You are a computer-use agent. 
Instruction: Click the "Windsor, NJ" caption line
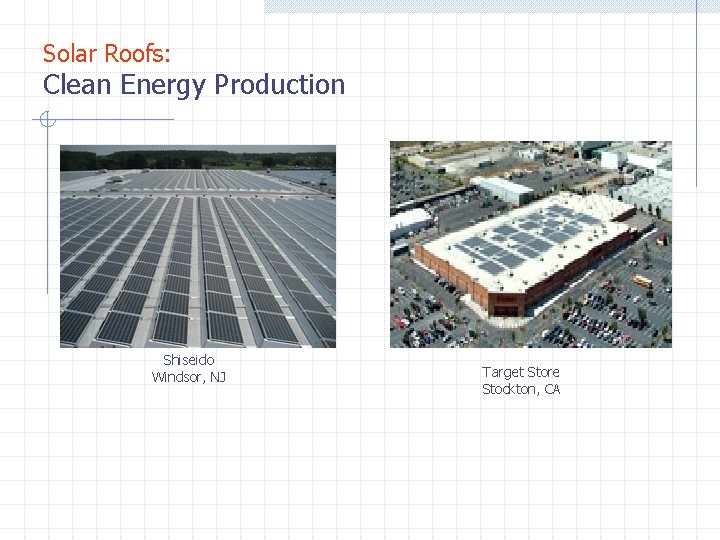(x=189, y=377)
